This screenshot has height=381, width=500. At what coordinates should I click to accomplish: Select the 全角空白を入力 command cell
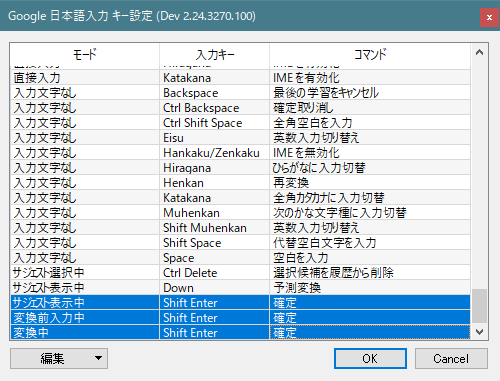(370, 123)
